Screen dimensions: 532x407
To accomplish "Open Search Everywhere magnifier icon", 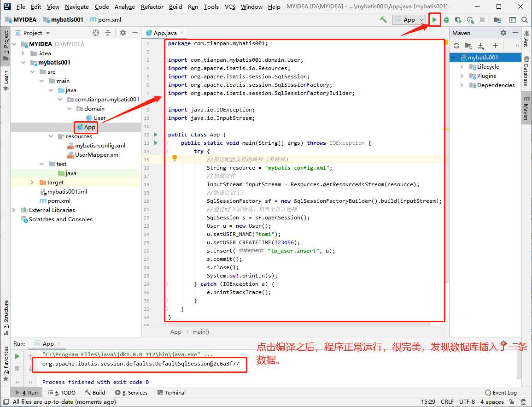I will pyautogui.click(x=525, y=20).
